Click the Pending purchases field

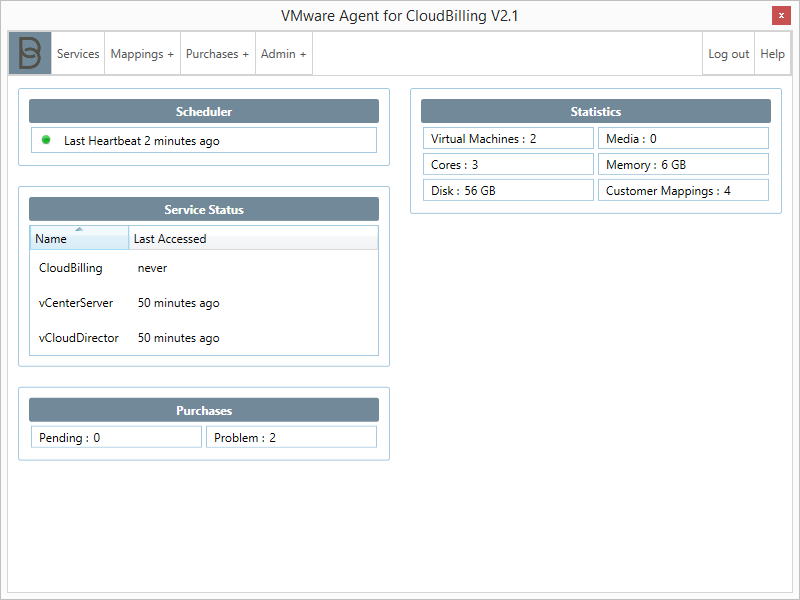(116, 436)
